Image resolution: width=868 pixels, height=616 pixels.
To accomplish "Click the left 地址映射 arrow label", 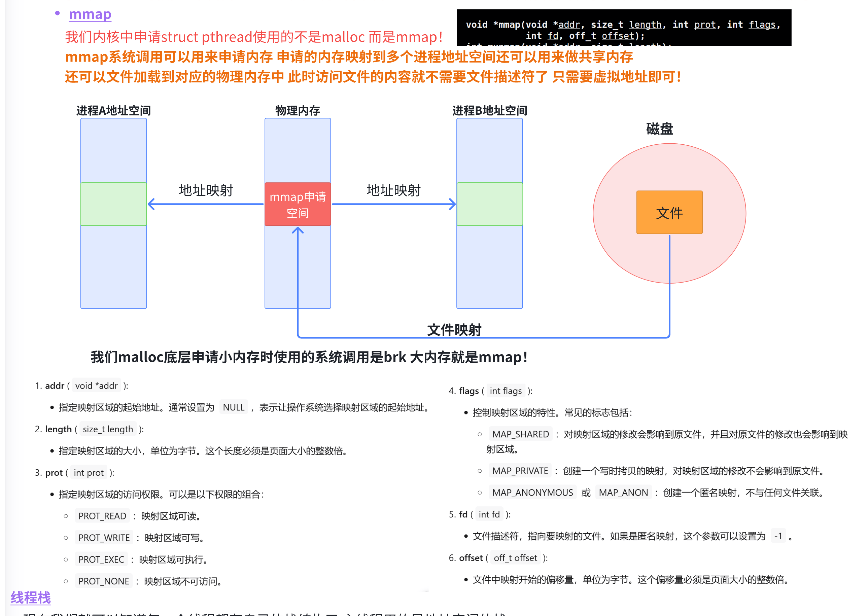I will pyautogui.click(x=206, y=190).
